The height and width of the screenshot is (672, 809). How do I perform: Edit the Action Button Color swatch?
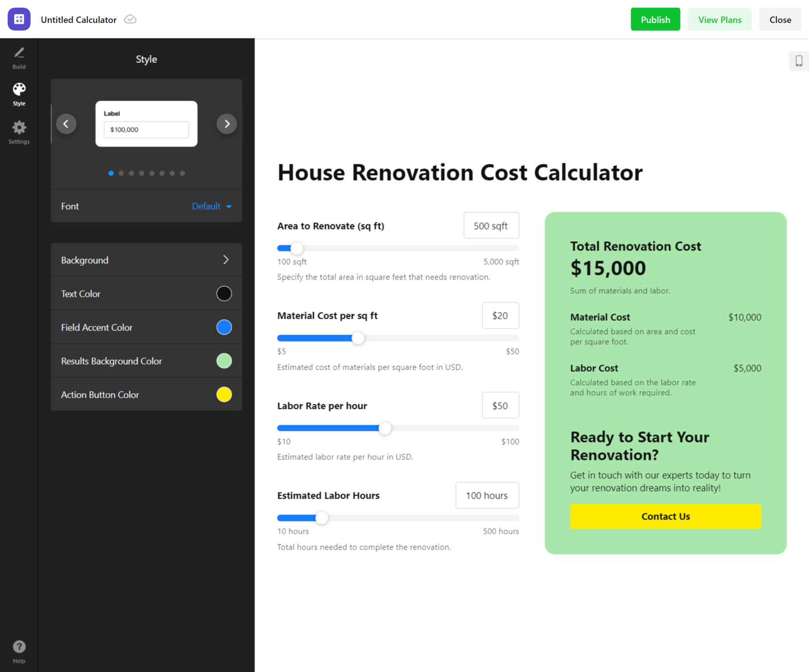224,394
